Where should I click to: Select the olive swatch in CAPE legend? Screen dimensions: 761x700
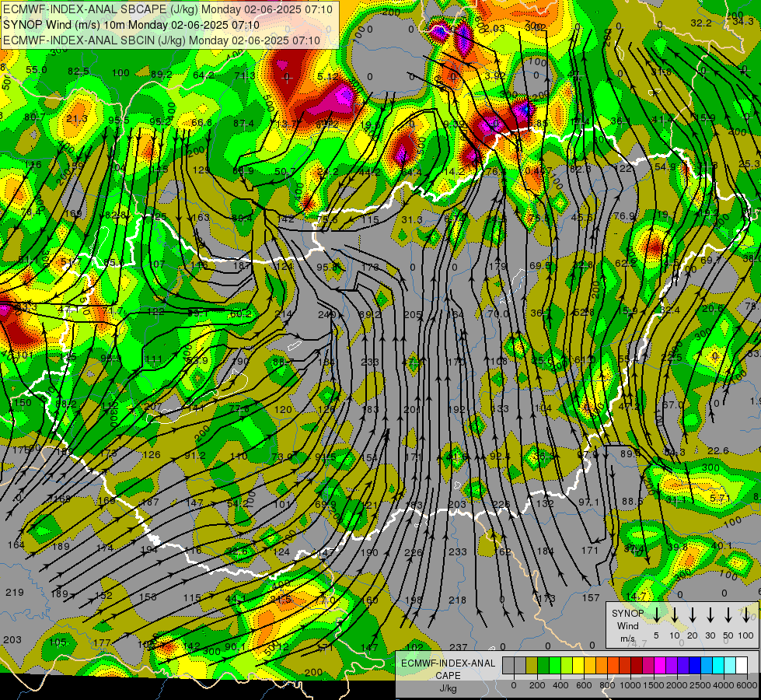pos(532,665)
